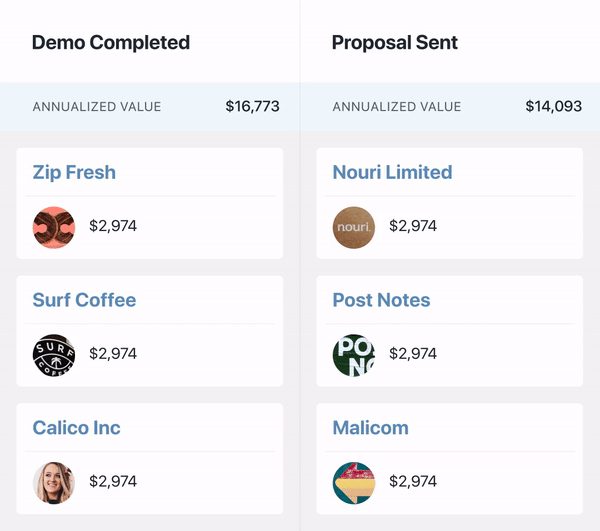Select the Demo Completed column header
This screenshot has width=600, height=531.
[x=111, y=42]
